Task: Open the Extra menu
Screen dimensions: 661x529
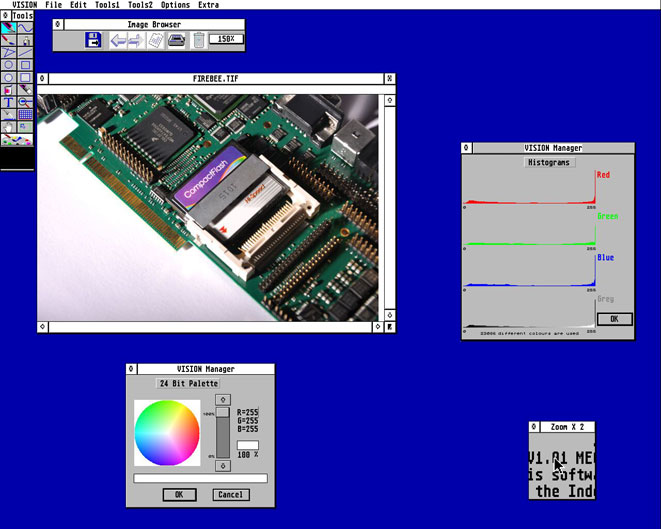Action: coord(208,5)
